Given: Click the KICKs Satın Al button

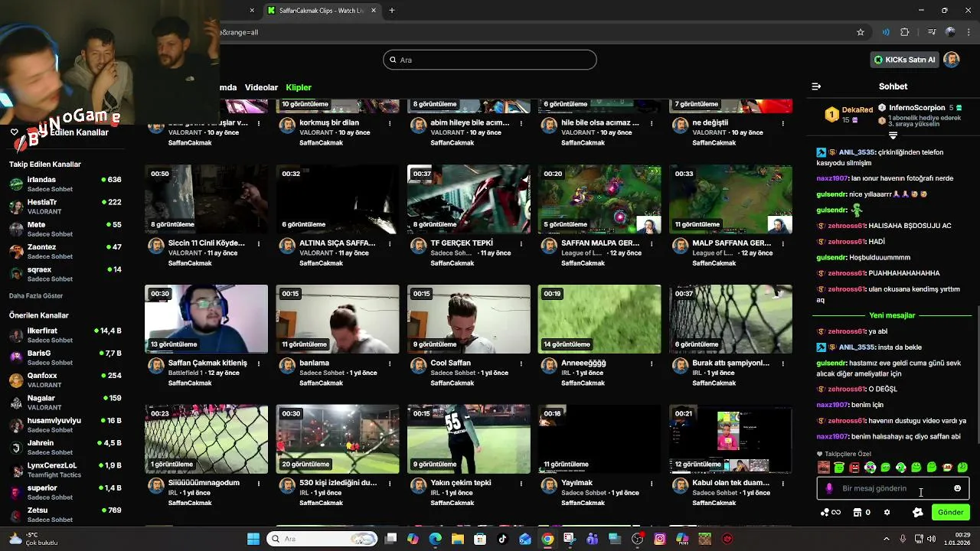Looking at the screenshot, I should 905,60.
